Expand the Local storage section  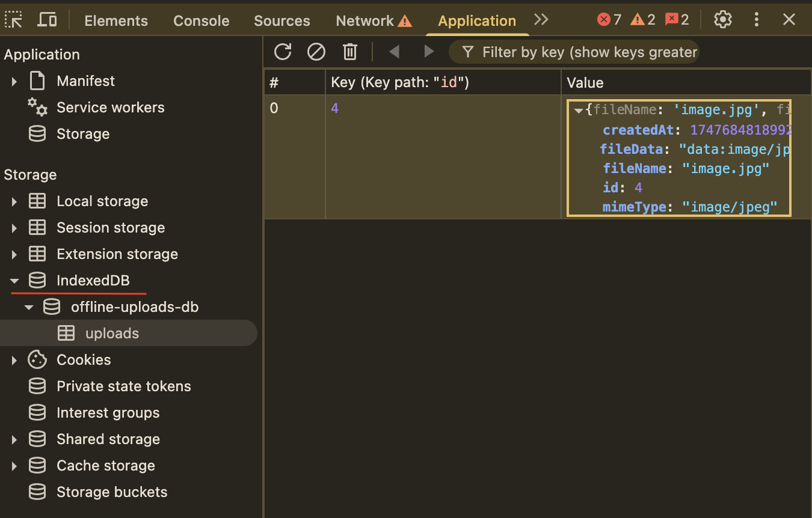[x=14, y=201]
